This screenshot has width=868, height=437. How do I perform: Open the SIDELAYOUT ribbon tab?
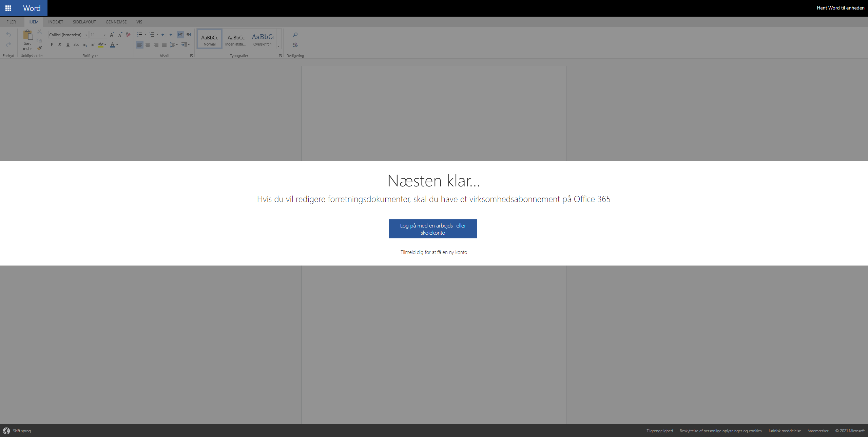(84, 22)
